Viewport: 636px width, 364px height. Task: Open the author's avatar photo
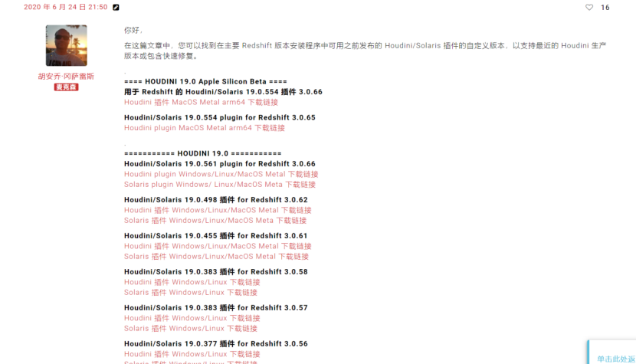pos(66,45)
